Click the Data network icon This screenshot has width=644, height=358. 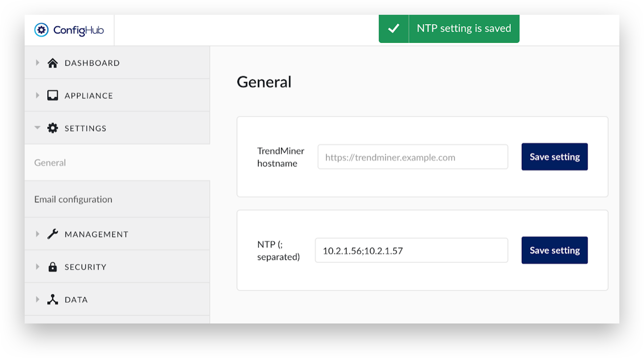point(53,299)
